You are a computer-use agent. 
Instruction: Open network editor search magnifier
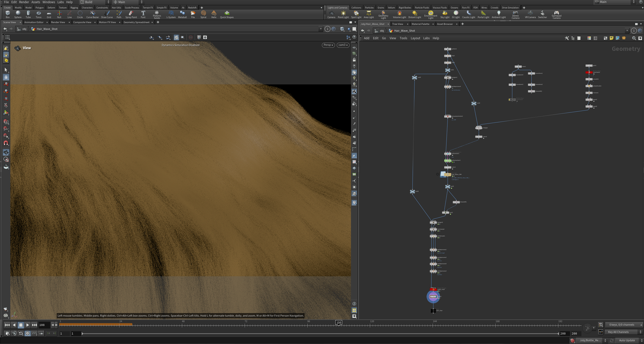[x=634, y=38]
